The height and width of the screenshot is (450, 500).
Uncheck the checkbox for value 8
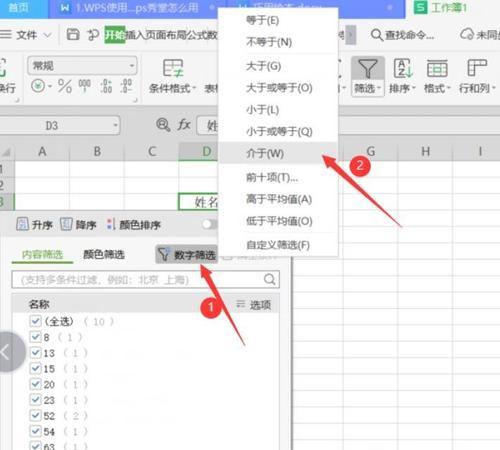tap(35, 337)
